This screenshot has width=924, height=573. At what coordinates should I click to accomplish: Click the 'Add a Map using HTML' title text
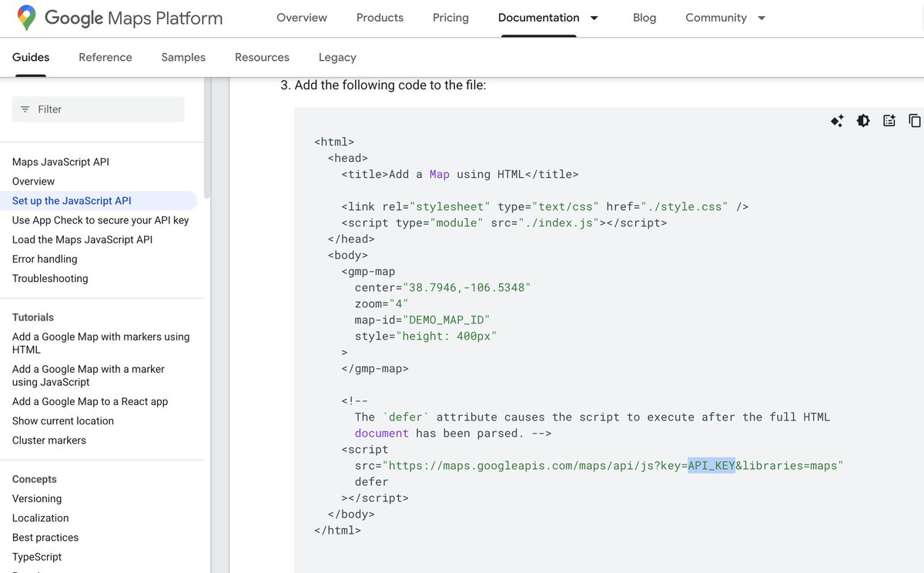[x=457, y=174]
